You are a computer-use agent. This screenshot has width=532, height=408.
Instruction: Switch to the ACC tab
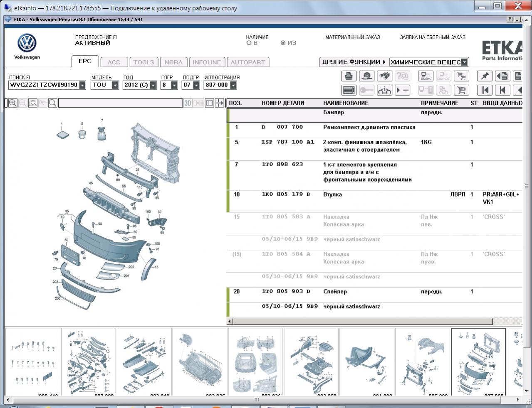114,62
